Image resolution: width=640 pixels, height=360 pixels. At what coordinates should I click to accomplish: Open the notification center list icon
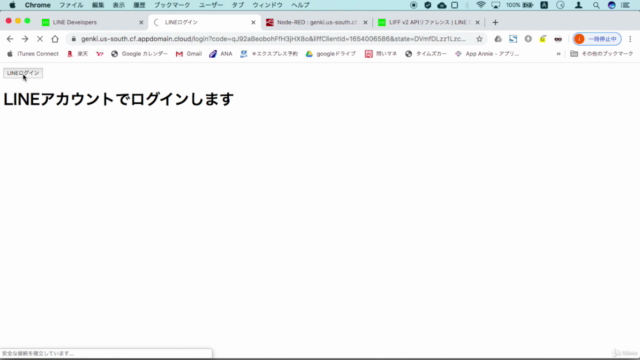pos(625,5)
